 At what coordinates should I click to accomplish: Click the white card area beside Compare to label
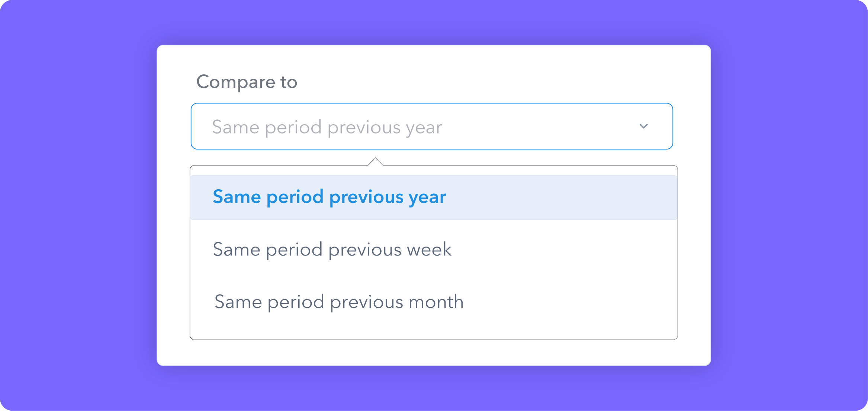tap(483, 82)
